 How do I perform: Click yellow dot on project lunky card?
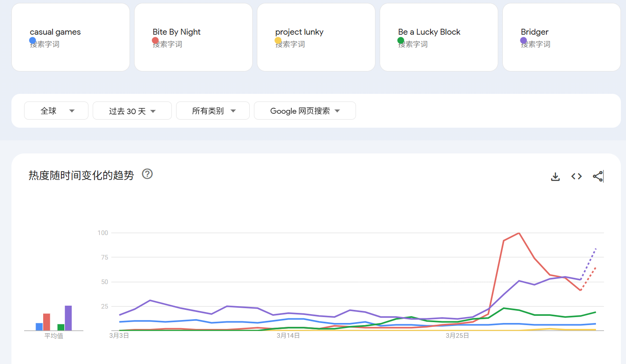(x=278, y=41)
